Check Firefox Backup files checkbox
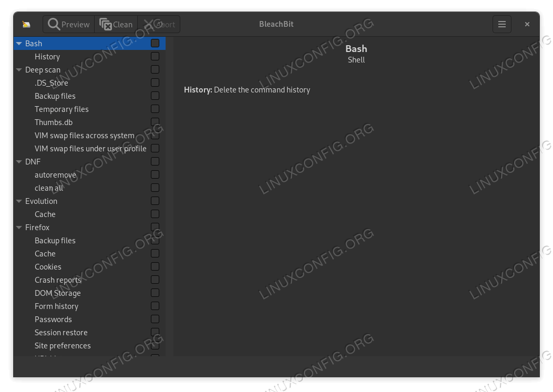553x392 pixels. coord(155,241)
